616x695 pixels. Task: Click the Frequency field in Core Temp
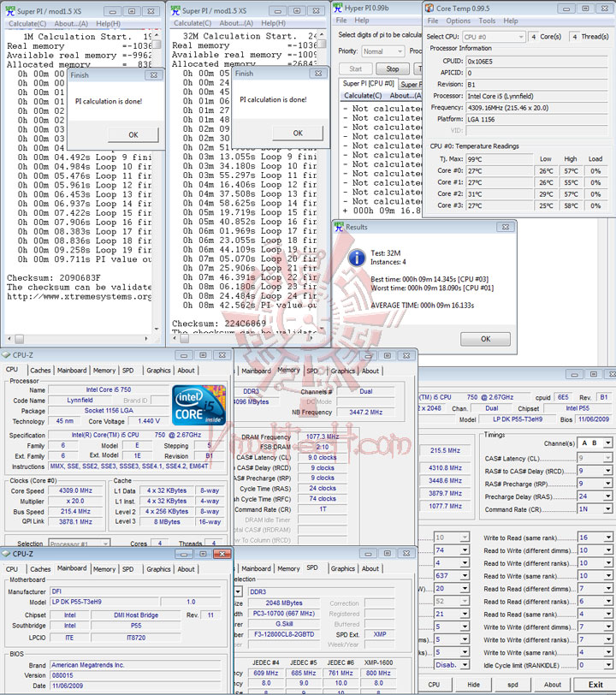click(536, 108)
